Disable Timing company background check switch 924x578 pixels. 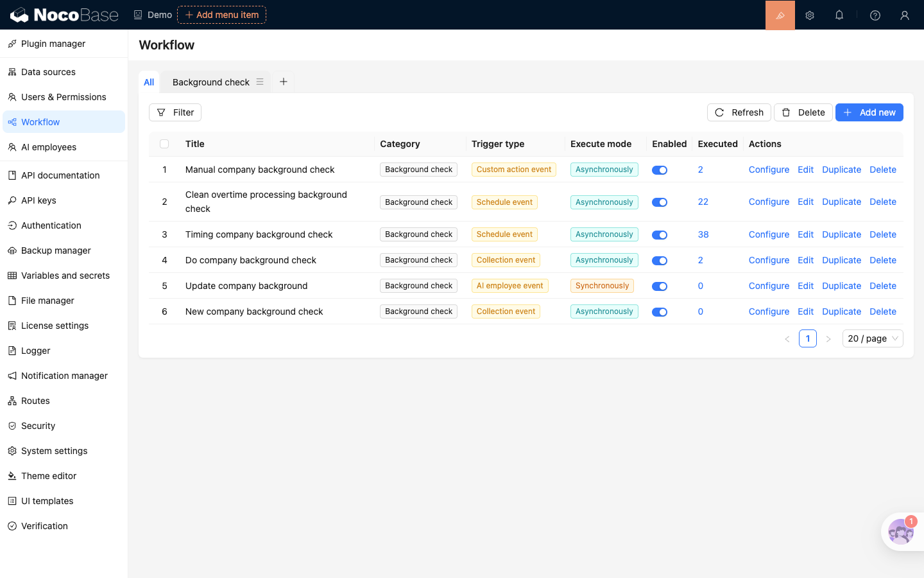pyautogui.click(x=660, y=235)
